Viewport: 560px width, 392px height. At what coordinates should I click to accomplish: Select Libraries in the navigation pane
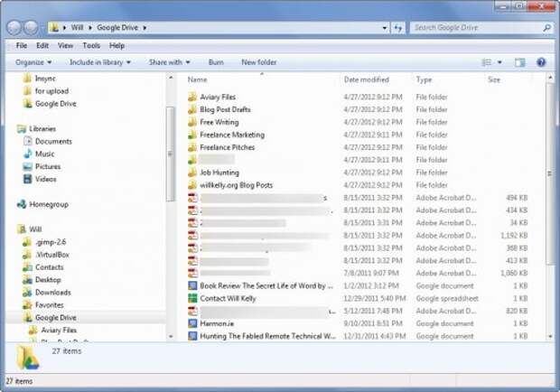42,129
